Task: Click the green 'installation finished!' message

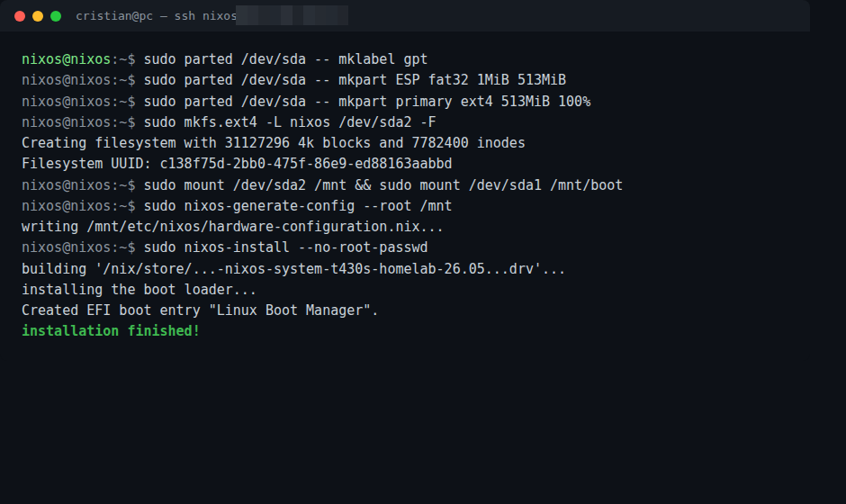Action: pos(111,331)
